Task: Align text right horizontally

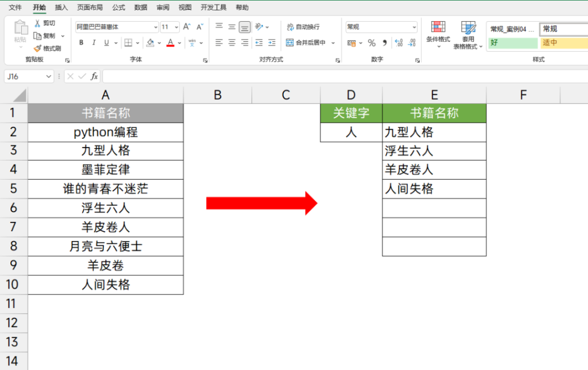Action: coord(245,42)
